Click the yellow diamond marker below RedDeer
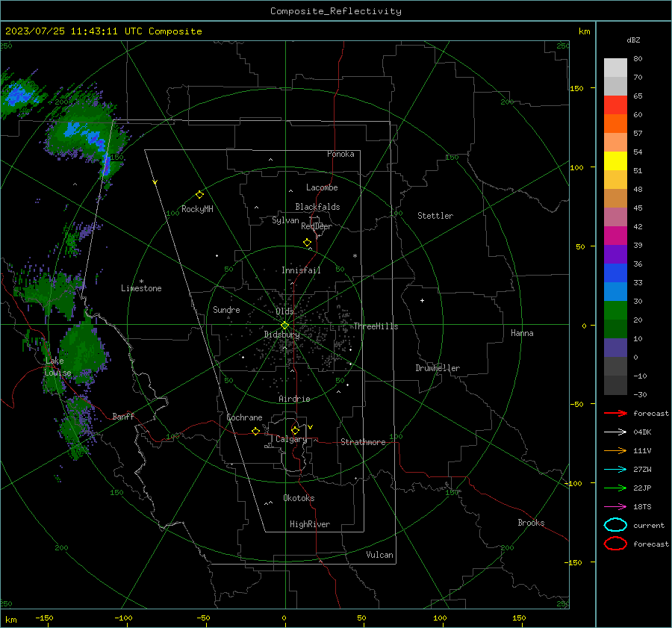 pyautogui.click(x=307, y=243)
